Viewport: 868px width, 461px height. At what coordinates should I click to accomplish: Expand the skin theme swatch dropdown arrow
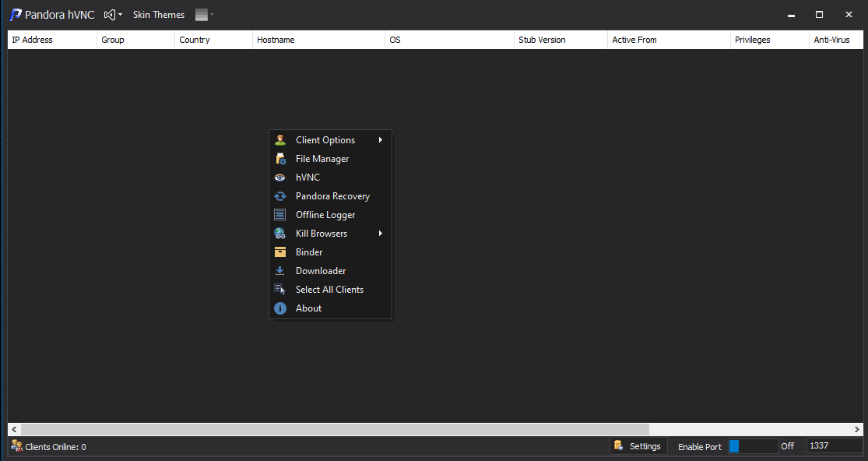[x=212, y=15]
